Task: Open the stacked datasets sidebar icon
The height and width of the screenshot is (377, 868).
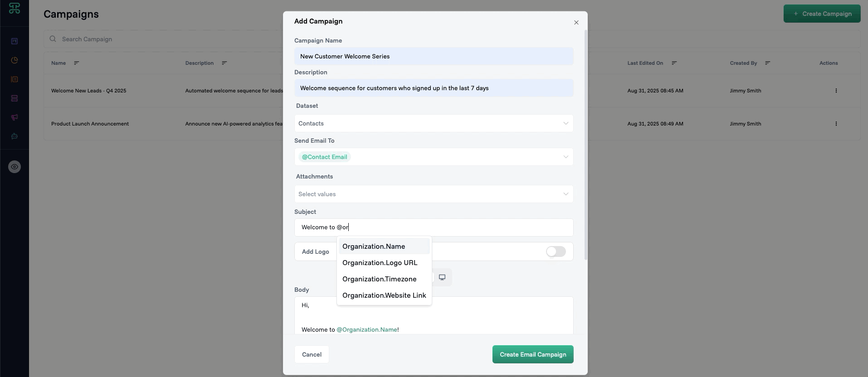Action: [x=15, y=98]
